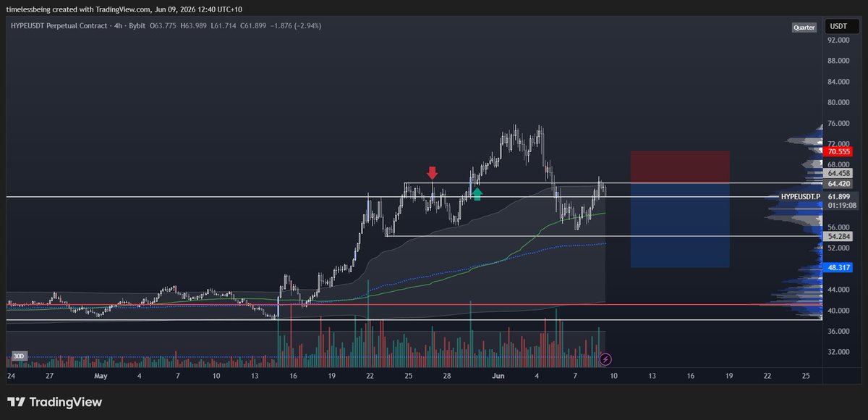Click the 61.899 current price label

pyautogui.click(x=838, y=197)
